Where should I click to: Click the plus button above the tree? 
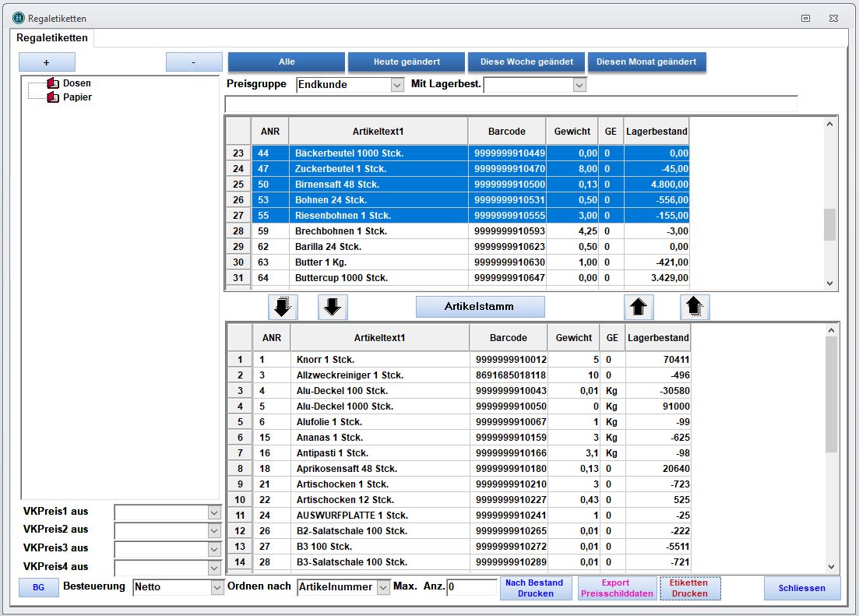47,62
